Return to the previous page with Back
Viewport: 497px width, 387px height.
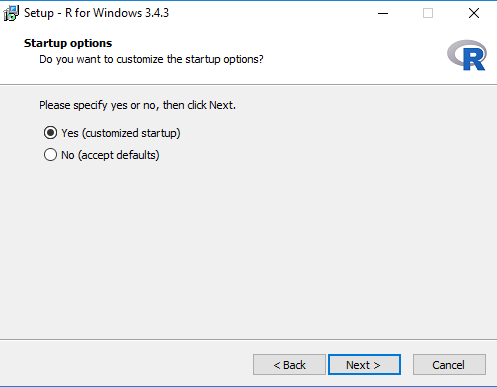pos(289,365)
